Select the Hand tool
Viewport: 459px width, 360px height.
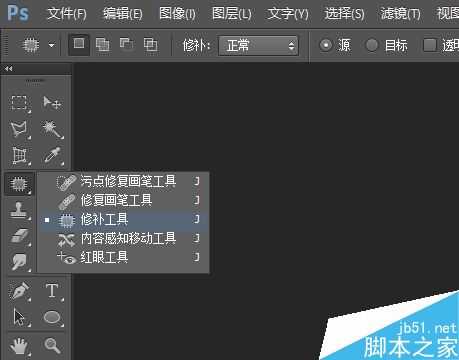(x=19, y=346)
